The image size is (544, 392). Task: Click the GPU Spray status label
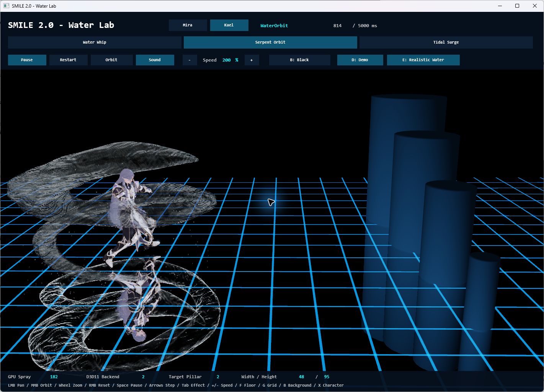point(20,377)
